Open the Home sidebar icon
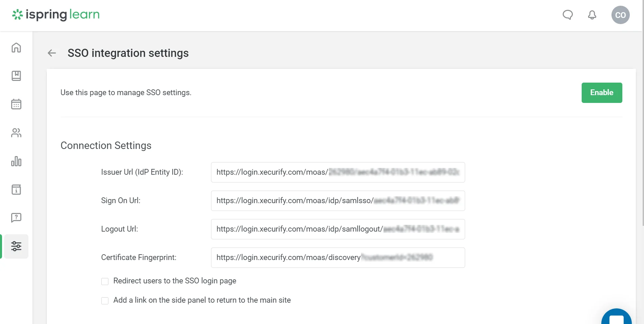This screenshot has width=644, height=324. [16, 48]
